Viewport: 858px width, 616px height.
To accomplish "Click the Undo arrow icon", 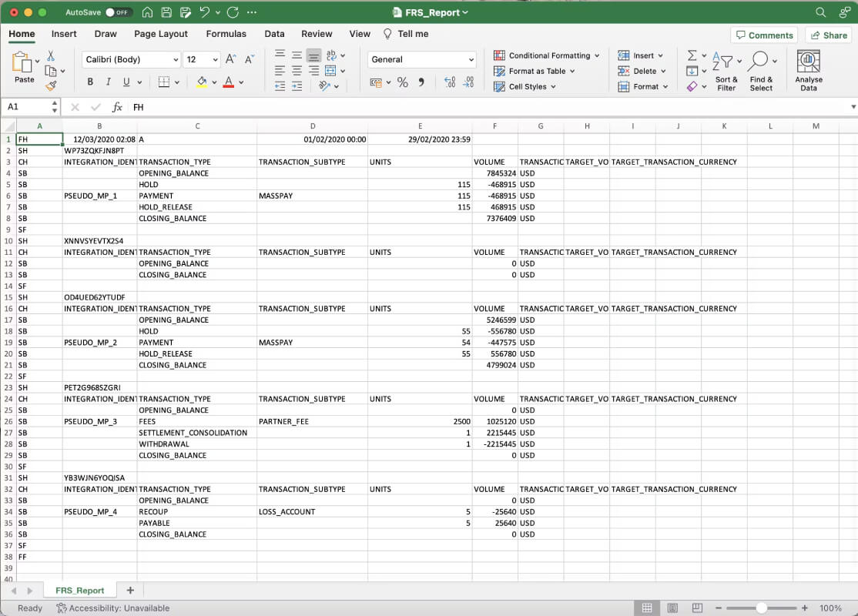I will tap(205, 12).
